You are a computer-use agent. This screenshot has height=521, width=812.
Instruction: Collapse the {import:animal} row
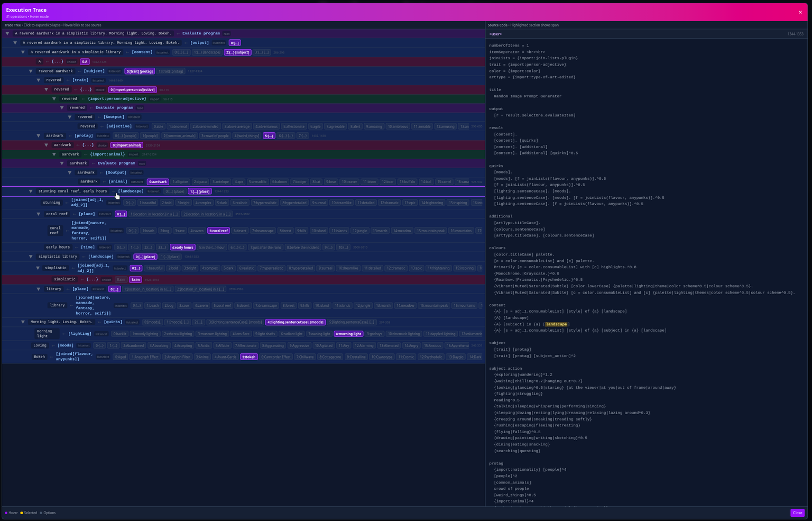click(54, 154)
